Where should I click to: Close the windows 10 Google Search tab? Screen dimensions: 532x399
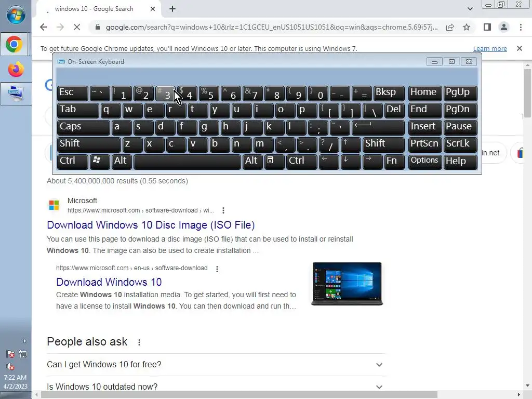153,9
